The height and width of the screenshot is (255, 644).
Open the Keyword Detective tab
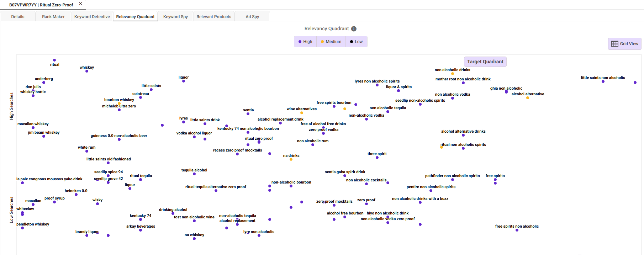coord(92,17)
